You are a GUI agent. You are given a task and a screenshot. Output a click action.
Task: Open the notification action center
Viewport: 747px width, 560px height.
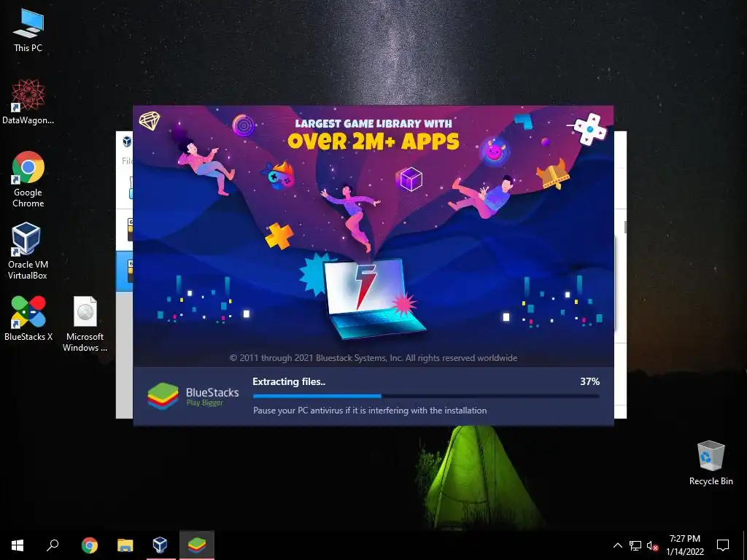point(723,545)
